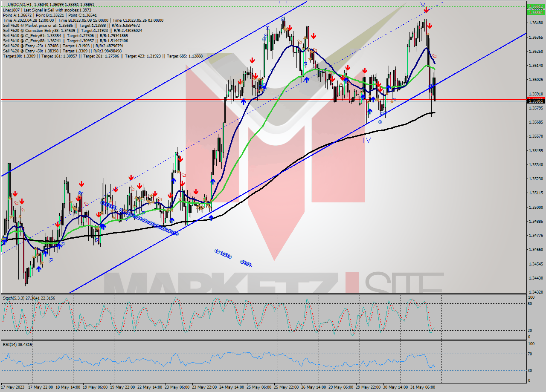Click the 1.35230 price axis label
546x392 pixels.
(536, 179)
